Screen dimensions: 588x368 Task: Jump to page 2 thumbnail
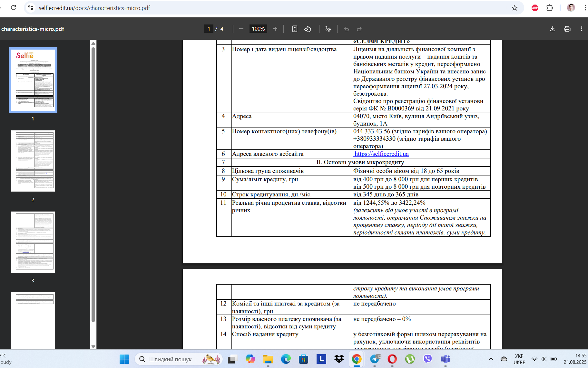[33, 161]
